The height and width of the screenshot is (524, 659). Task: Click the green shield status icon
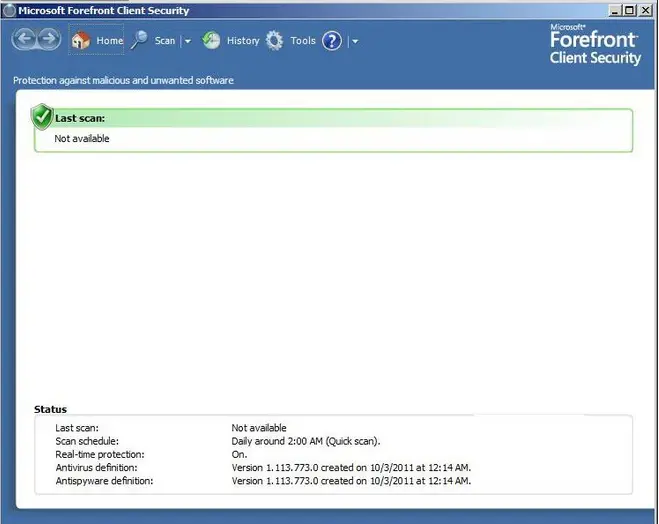[x=42, y=116]
